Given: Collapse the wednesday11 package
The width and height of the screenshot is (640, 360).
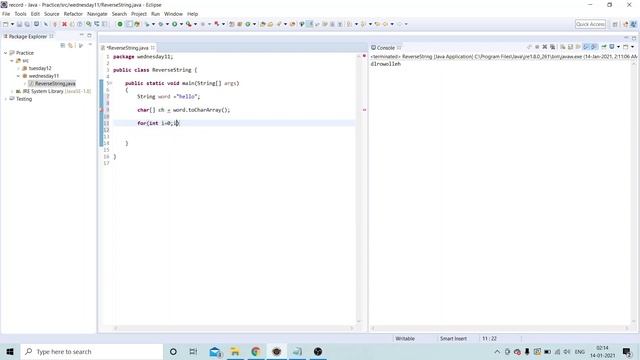Looking at the screenshot, I should (x=18, y=76).
